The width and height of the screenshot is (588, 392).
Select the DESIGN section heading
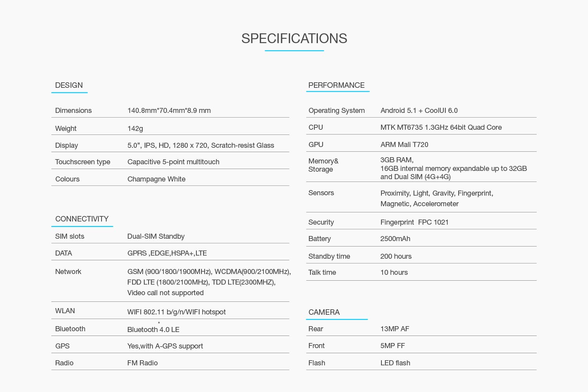tap(69, 85)
